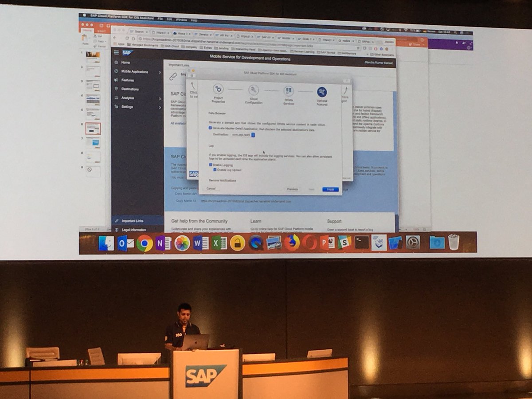Image resolution: width=532 pixels, height=399 pixels.
Task: Open the Help menu in menu bar
Action: pyautogui.click(x=194, y=20)
